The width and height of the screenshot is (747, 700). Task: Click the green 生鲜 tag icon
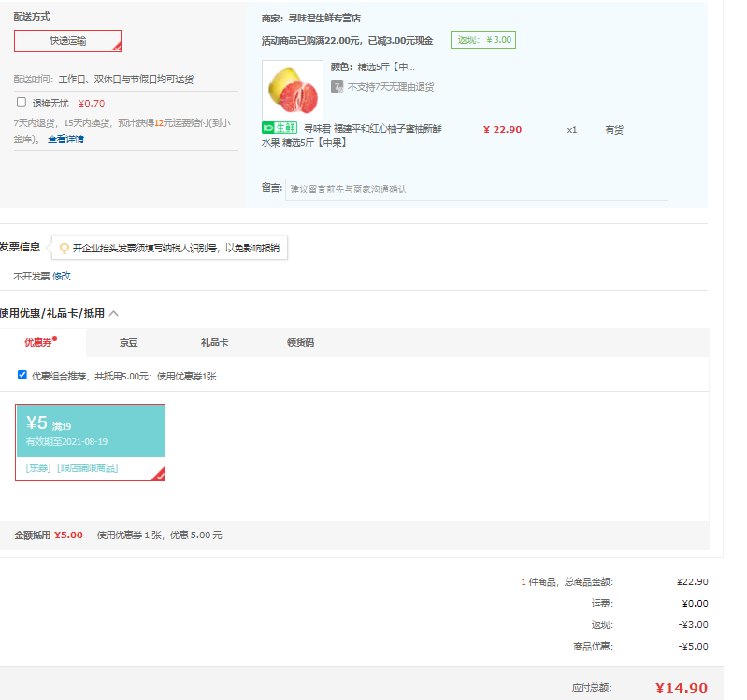(x=280, y=128)
